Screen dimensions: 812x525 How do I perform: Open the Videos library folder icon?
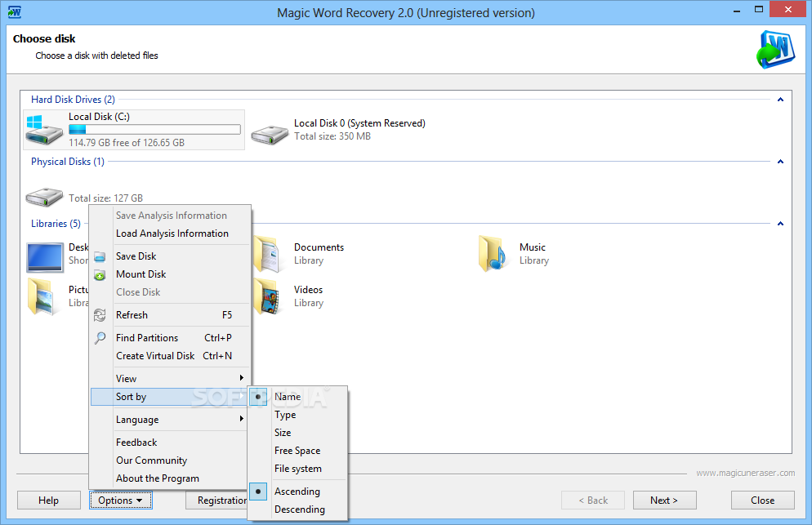(267, 296)
